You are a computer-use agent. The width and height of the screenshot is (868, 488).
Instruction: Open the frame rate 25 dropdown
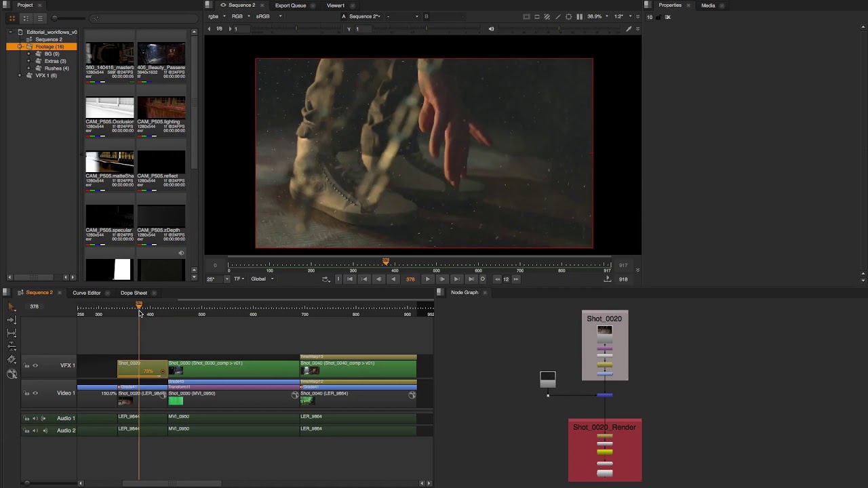click(x=218, y=279)
